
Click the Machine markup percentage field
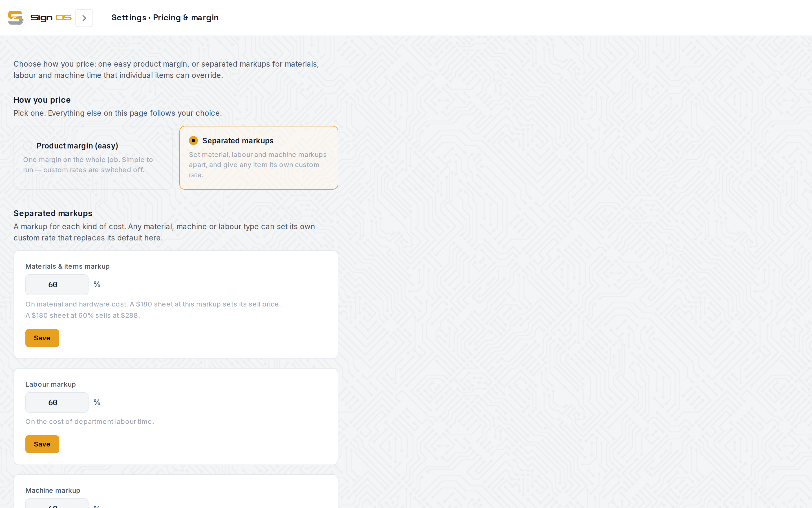tap(57, 503)
